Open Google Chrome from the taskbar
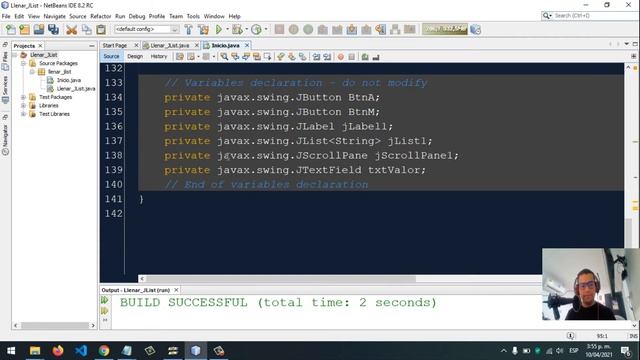This screenshot has height=360, width=640. [104, 351]
